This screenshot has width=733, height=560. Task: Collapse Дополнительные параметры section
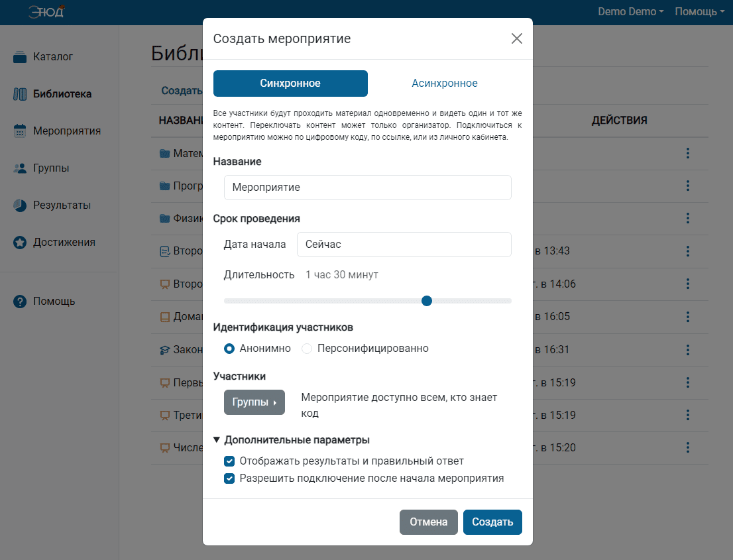[x=291, y=440]
